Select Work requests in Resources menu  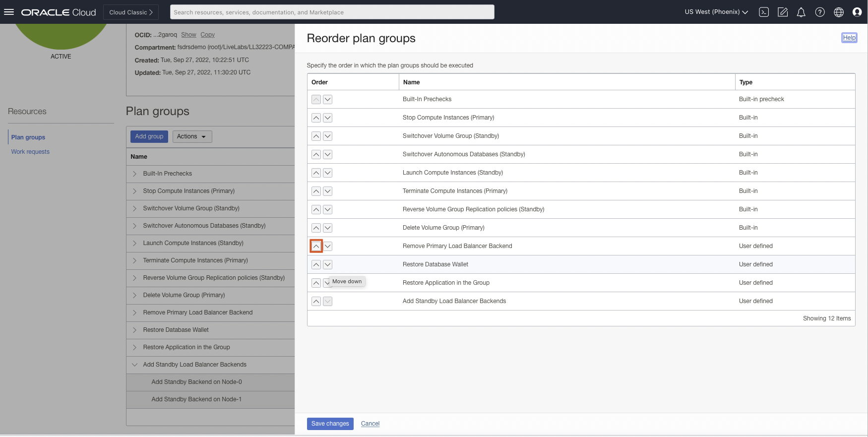coord(30,152)
